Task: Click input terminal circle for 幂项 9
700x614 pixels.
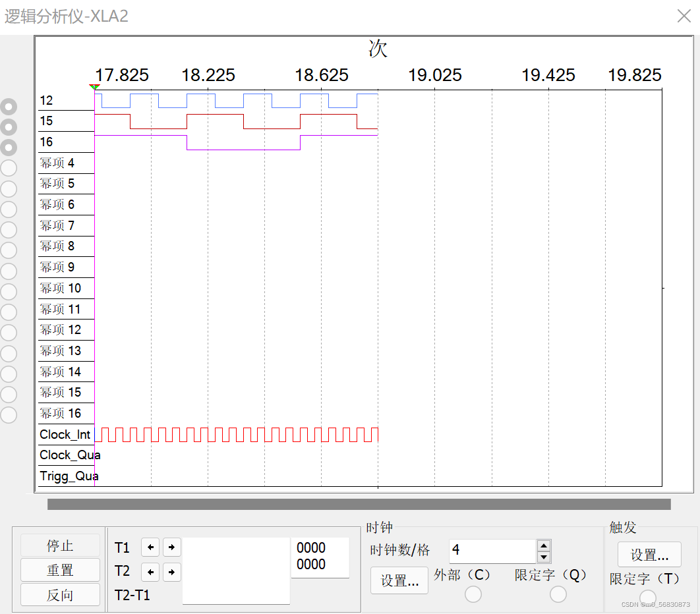Action: (9, 271)
